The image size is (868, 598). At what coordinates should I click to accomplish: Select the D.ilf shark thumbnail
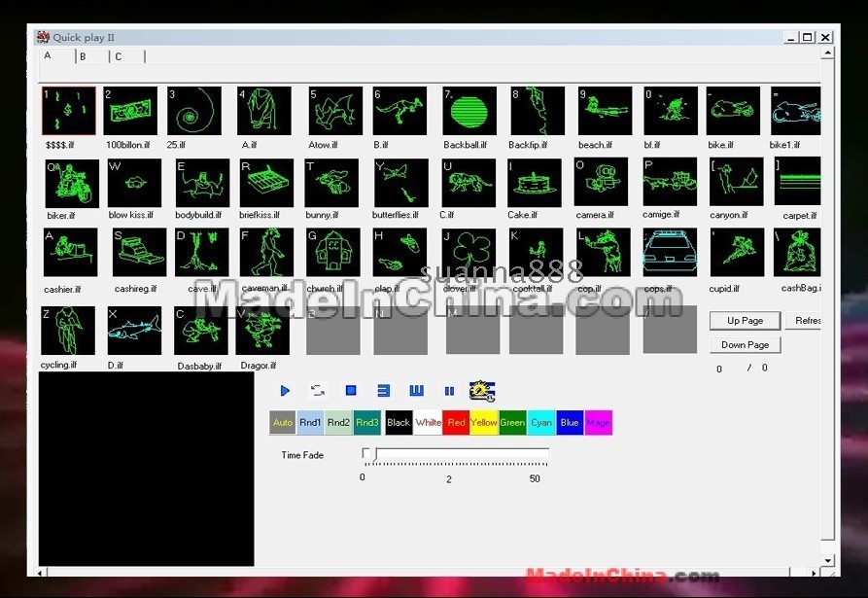[x=134, y=331]
